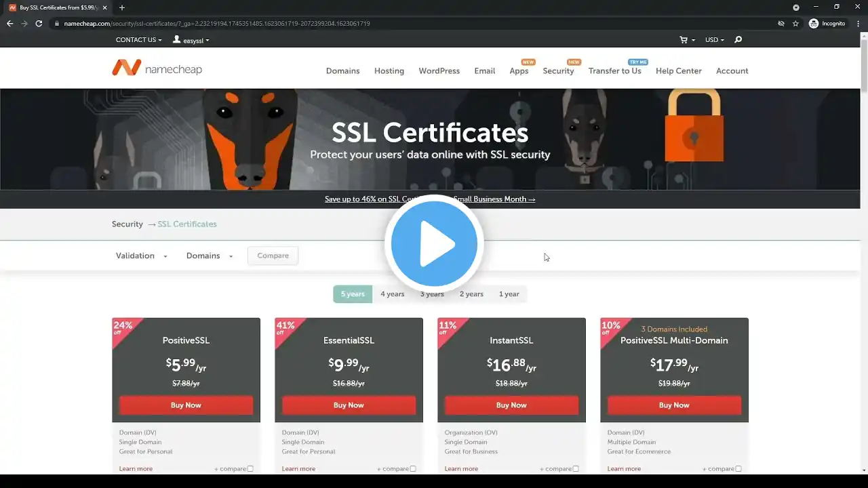Open the USD currency dropdown

click(715, 40)
